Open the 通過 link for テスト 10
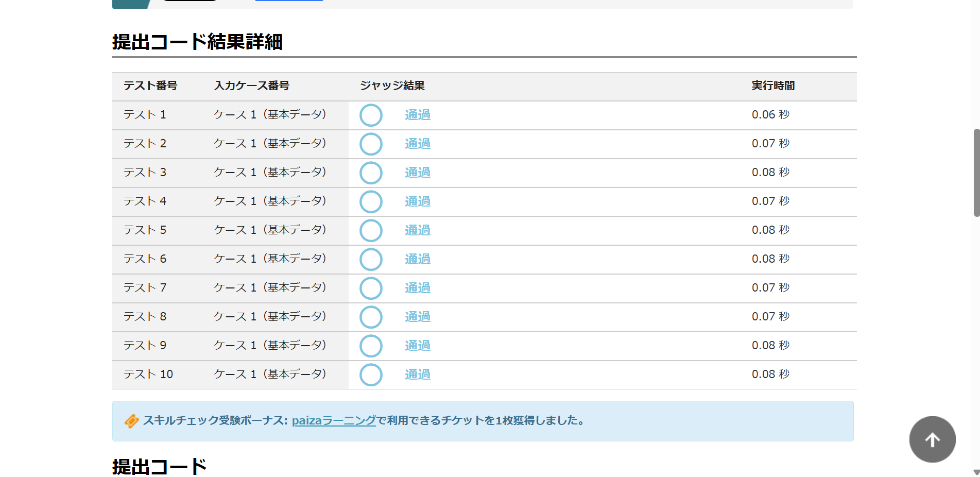This screenshot has width=980, height=477. (417, 374)
